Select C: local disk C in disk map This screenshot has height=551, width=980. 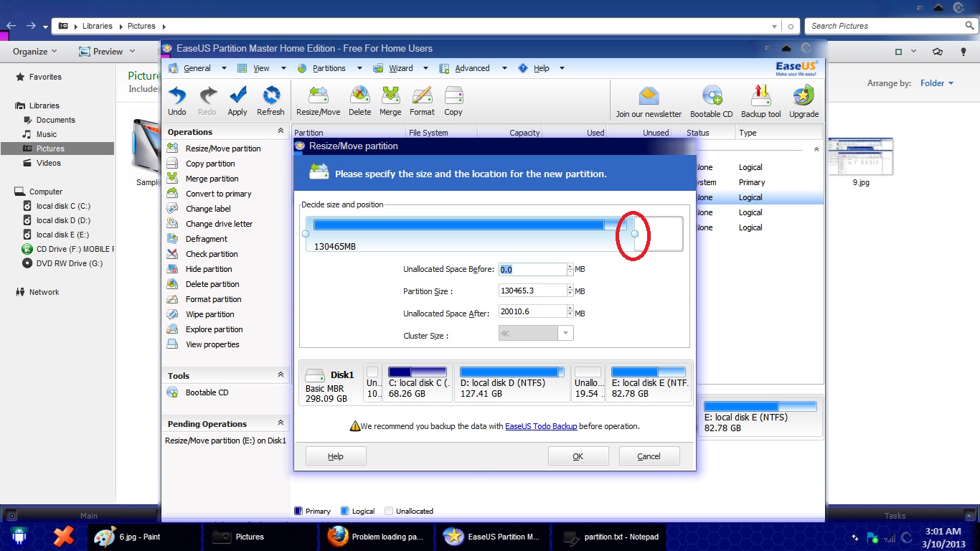[418, 383]
